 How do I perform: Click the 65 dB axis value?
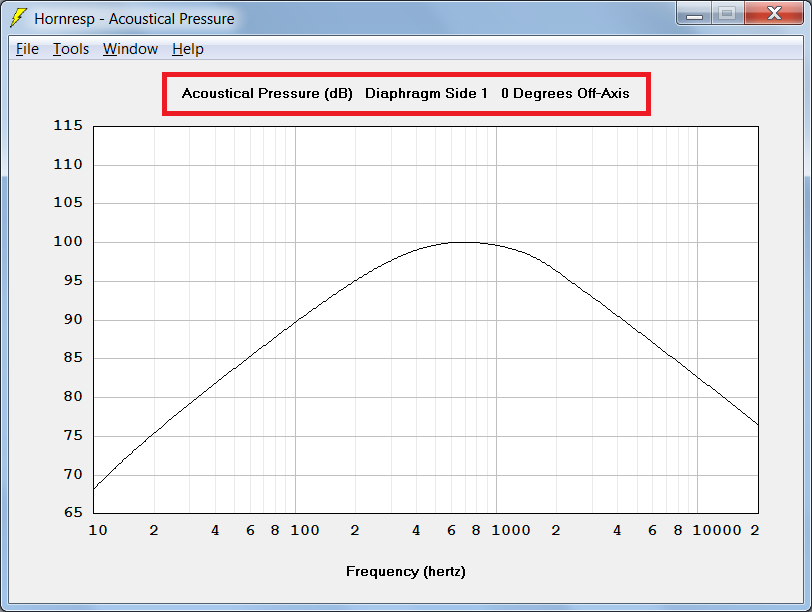coord(73,513)
